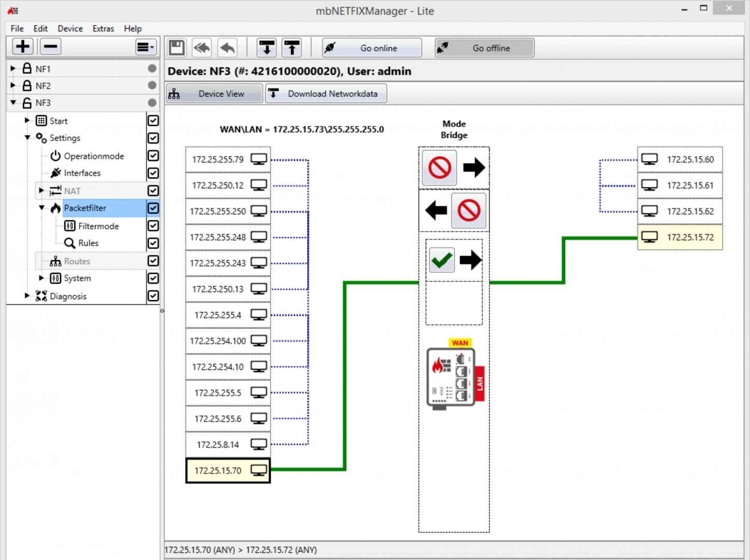Click the double-arrow undo all icon
Viewport: 750px width, 560px height.
coord(202,48)
